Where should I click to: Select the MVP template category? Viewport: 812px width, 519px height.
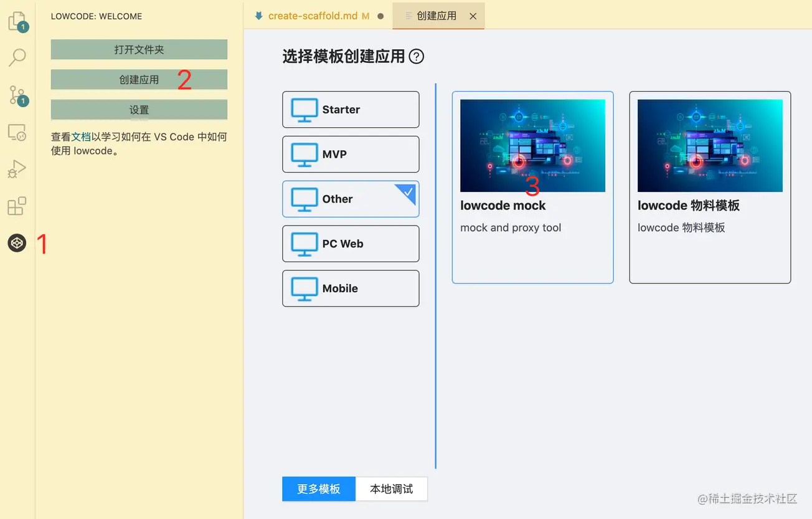tap(351, 155)
